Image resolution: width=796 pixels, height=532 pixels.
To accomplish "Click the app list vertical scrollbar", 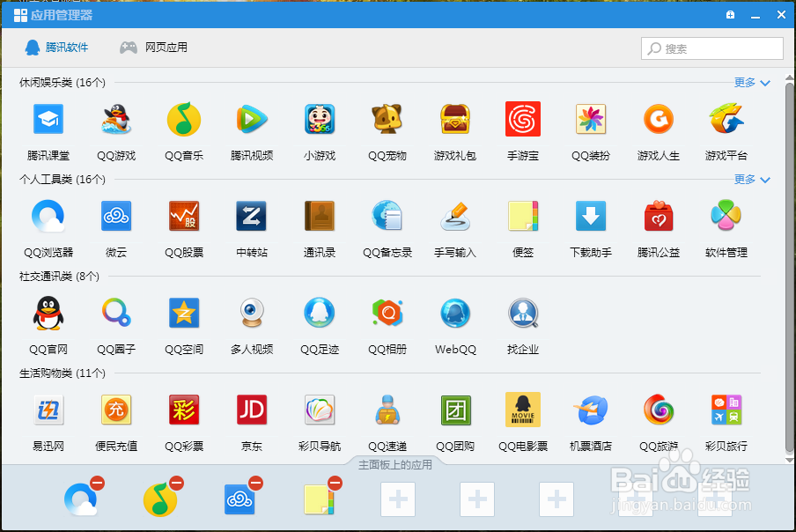I will (790, 268).
